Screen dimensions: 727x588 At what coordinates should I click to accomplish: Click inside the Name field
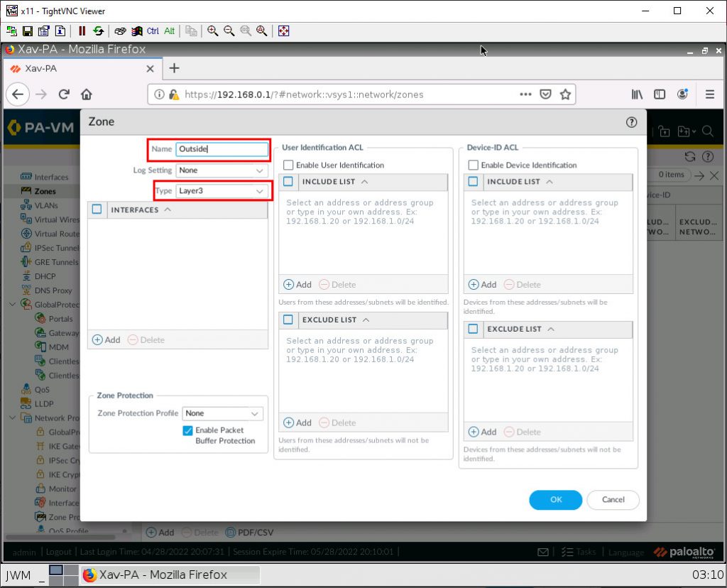222,149
